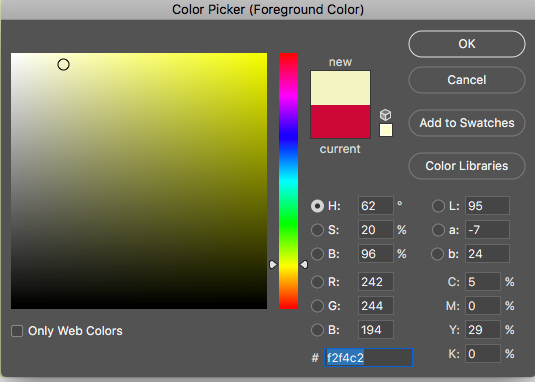Click the left hue slider arrow handle
The height and width of the screenshot is (382, 535).
[x=273, y=265]
